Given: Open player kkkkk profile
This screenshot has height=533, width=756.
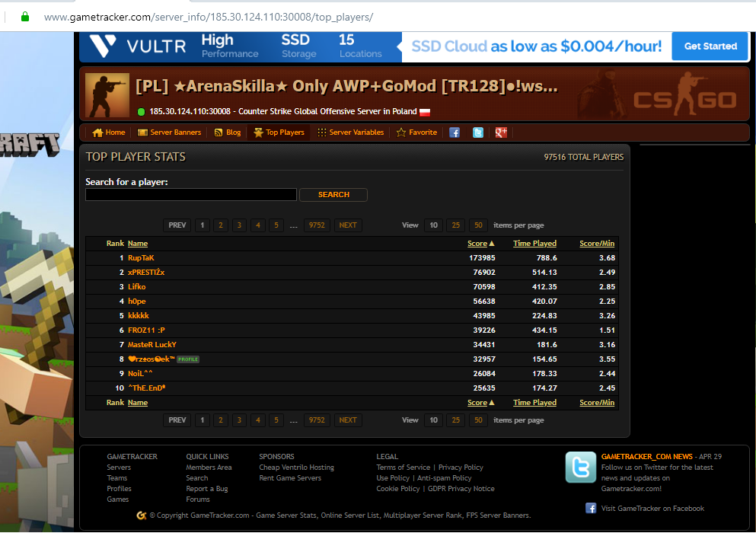Looking at the screenshot, I should click(139, 316).
